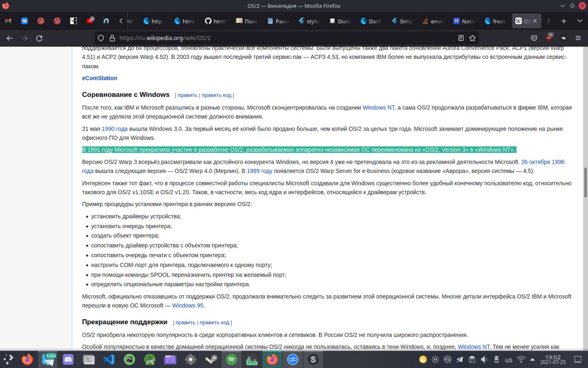This screenshot has height=368, width=588.
Task: Switch to the 'Simp' Flutter tab
Action: (x=402, y=21)
